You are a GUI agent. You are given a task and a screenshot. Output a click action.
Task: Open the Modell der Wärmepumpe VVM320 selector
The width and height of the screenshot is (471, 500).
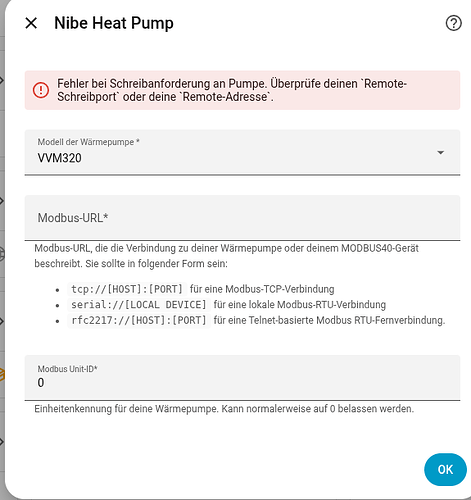pos(242,152)
